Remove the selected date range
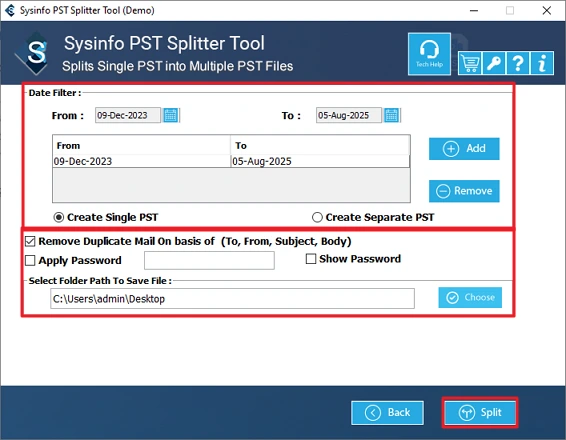The image size is (566, 440). pos(464,191)
